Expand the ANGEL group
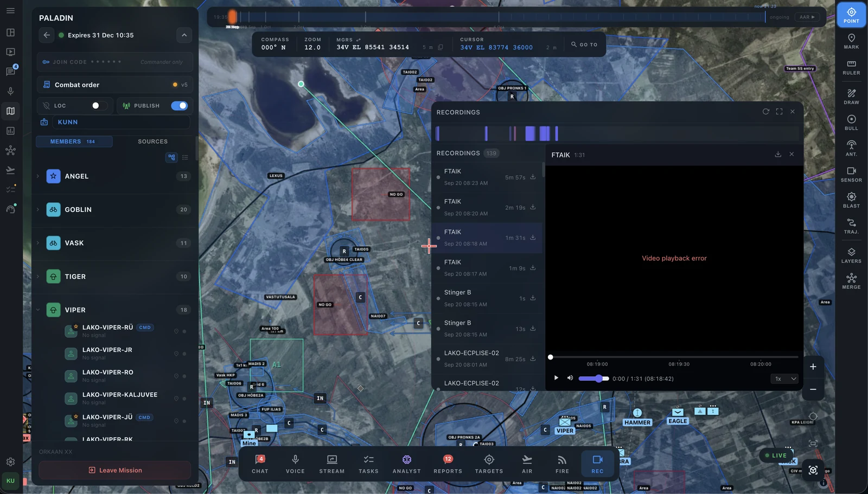 click(x=38, y=176)
